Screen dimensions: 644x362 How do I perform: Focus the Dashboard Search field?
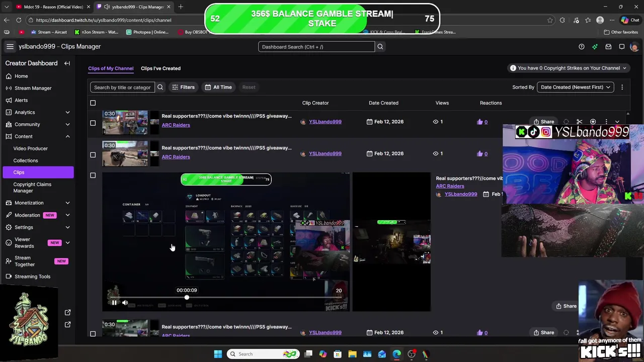point(316,47)
